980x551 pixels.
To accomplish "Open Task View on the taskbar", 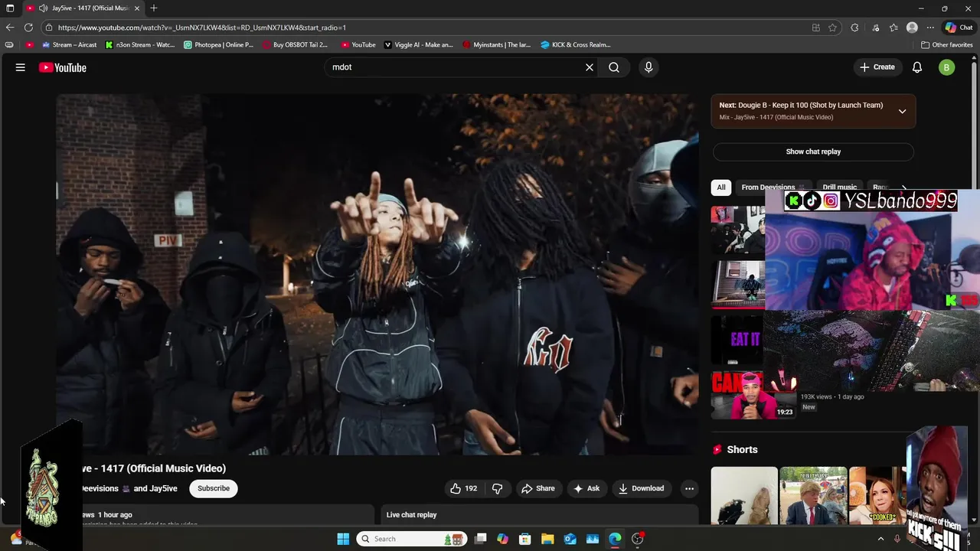I will click(x=480, y=539).
